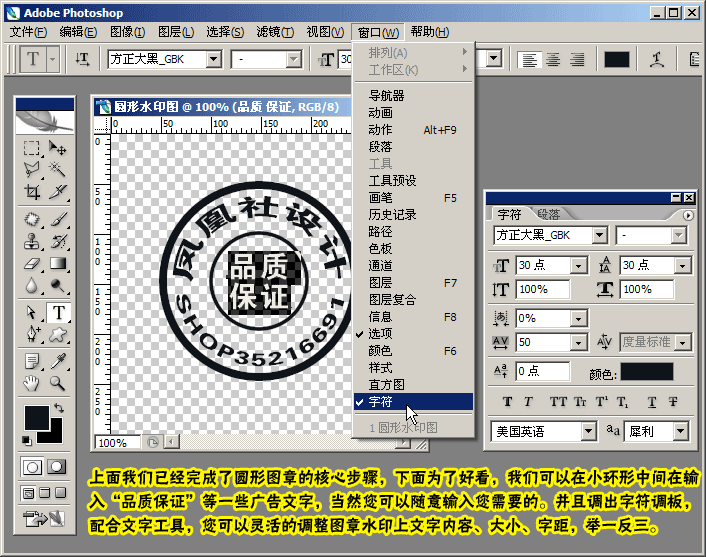This screenshot has height=557, width=706.
Task: Select the Clone Stamp tool
Action: 32,241
